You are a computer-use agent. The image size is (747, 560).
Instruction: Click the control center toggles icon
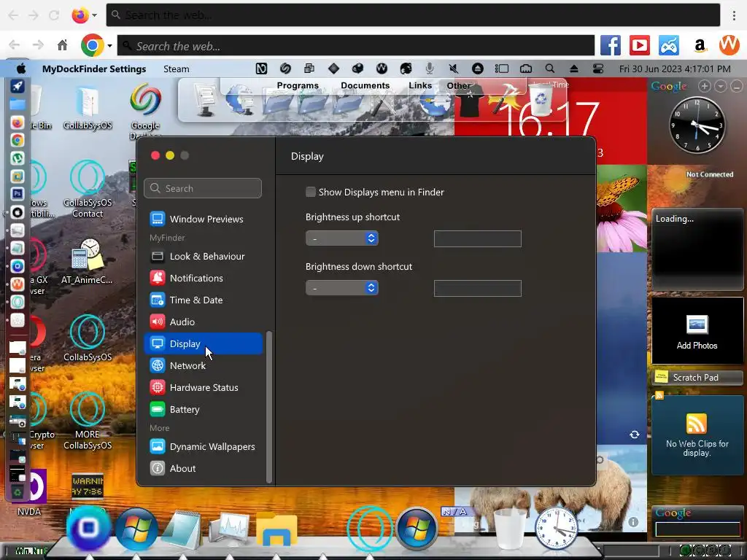[x=598, y=69]
